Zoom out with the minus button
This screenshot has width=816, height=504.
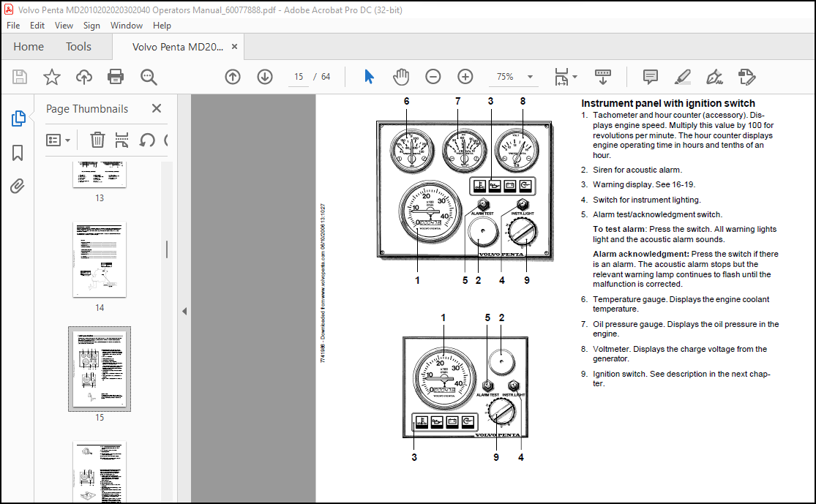coord(433,77)
